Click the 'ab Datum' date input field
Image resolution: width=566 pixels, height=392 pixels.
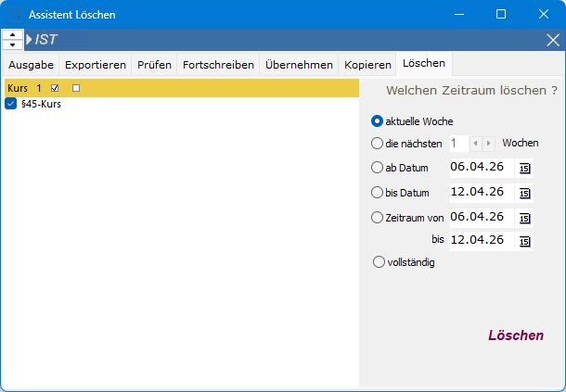pyautogui.click(x=481, y=167)
